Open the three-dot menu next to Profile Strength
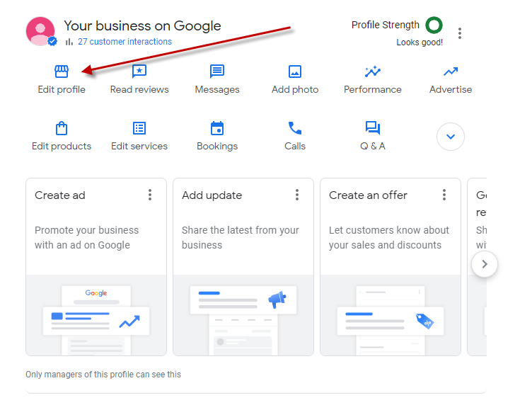This screenshot has height=405, width=532. point(460,33)
